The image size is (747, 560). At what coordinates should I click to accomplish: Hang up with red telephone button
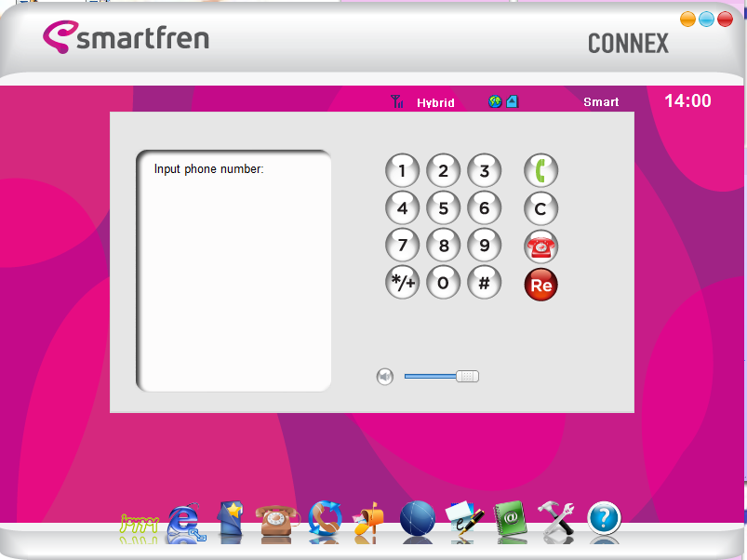[x=540, y=247]
